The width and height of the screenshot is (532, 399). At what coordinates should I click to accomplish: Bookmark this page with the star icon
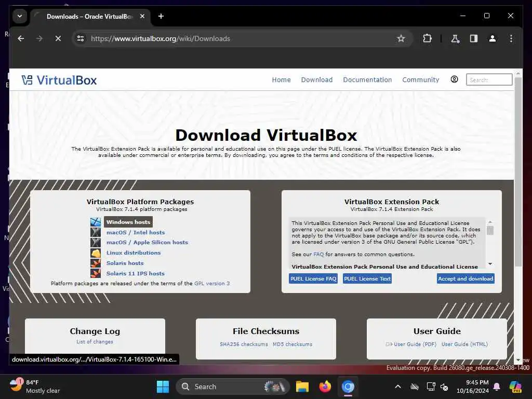pyautogui.click(x=401, y=38)
